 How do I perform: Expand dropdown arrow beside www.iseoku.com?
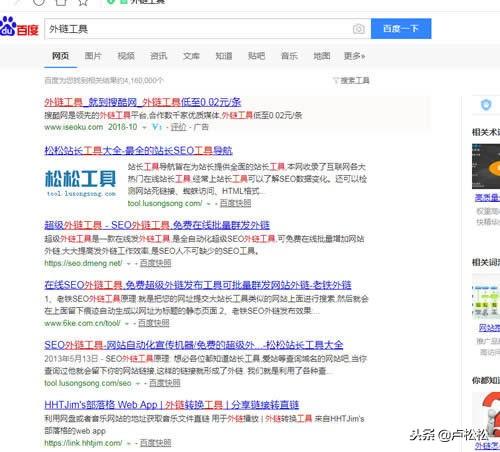pos(144,127)
